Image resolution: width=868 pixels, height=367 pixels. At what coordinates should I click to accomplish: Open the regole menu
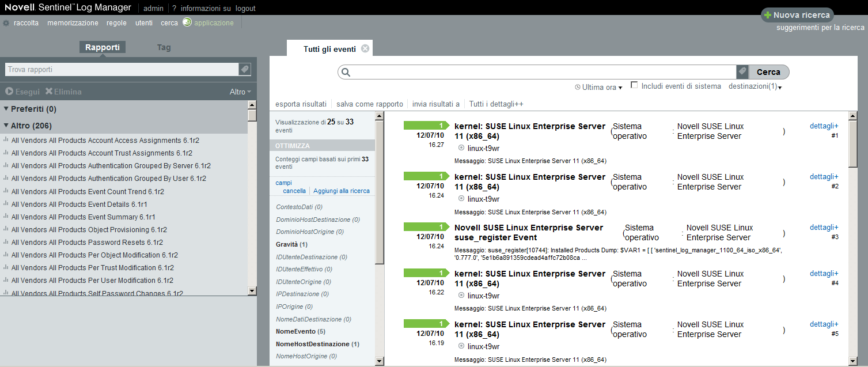tap(116, 23)
